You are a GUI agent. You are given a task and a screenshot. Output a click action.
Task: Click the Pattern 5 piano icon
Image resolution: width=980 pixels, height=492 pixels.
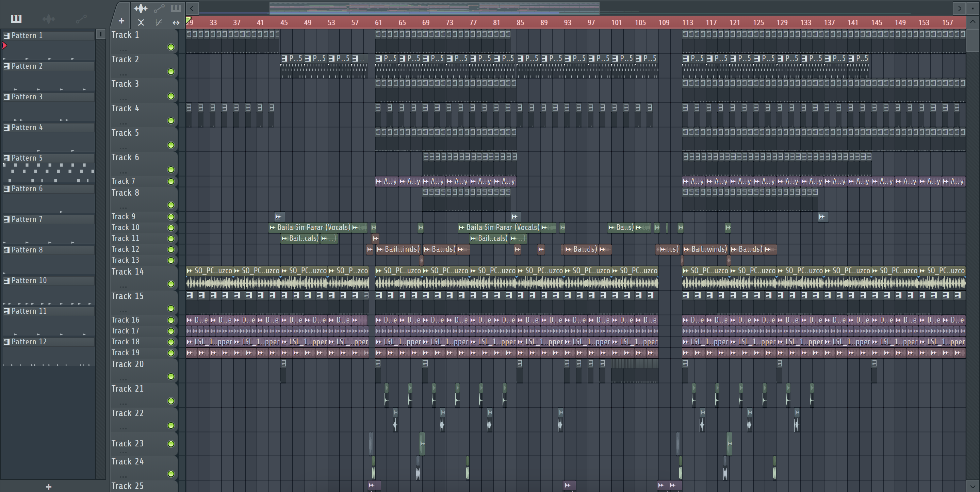click(x=6, y=158)
